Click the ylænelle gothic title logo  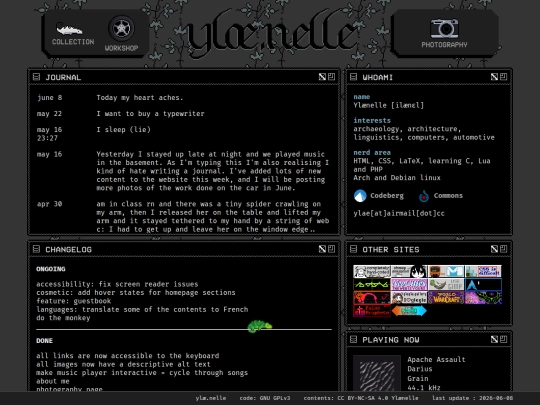pyautogui.click(x=271, y=34)
